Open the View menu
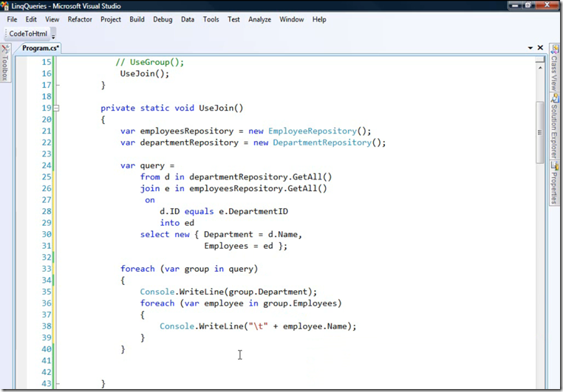The height and width of the screenshot is (392, 563). tap(52, 19)
